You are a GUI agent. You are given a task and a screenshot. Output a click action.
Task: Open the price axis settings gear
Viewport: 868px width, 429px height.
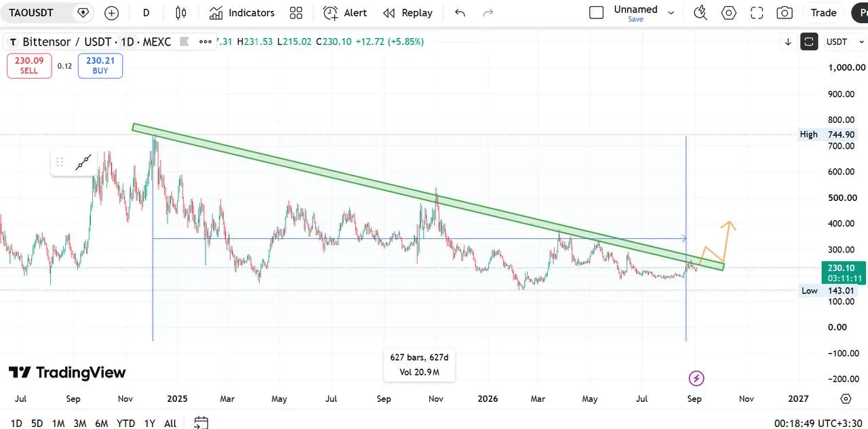click(846, 398)
